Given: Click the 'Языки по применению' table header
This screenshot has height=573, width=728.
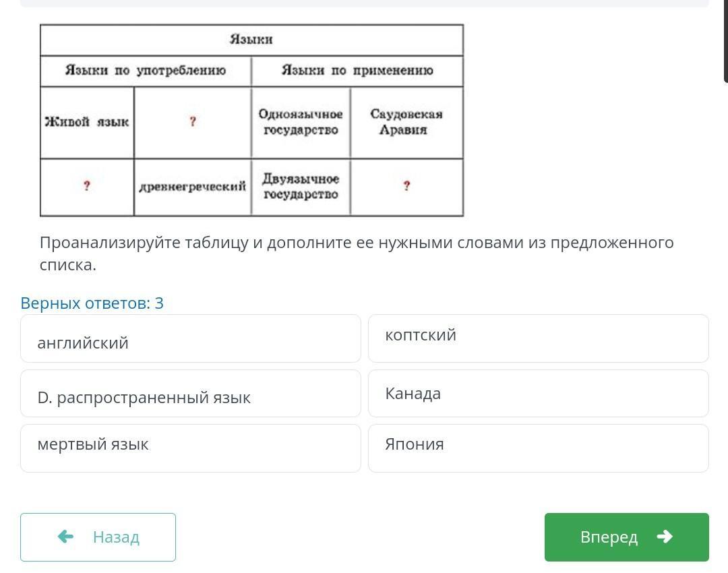Looking at the screenshot, I should tap(357, 71).
